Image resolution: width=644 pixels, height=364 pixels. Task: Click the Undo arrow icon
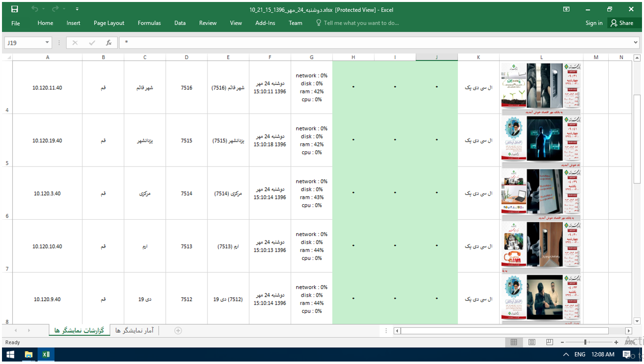point(35,9)
